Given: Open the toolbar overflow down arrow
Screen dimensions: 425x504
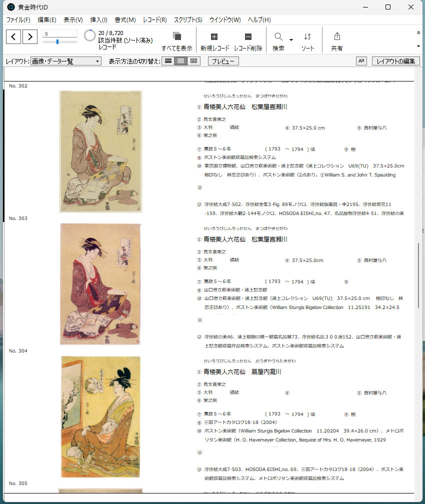Looking at the screenshot, I should click(x=418, y=46).
